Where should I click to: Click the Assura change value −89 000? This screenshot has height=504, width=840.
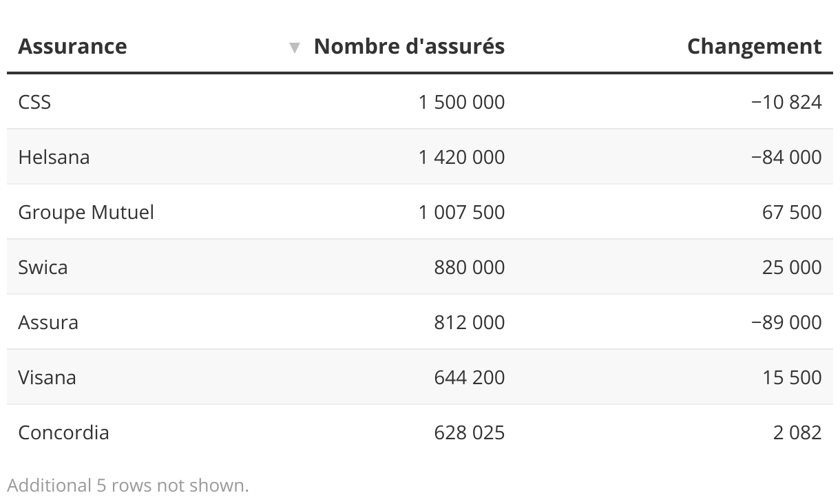click(x=786, y=322)
